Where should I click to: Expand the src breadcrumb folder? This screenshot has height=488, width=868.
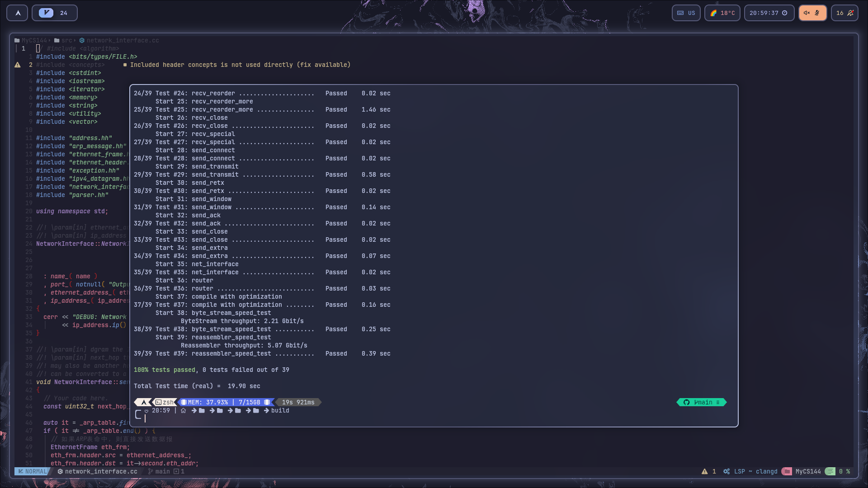click(66, 41)
